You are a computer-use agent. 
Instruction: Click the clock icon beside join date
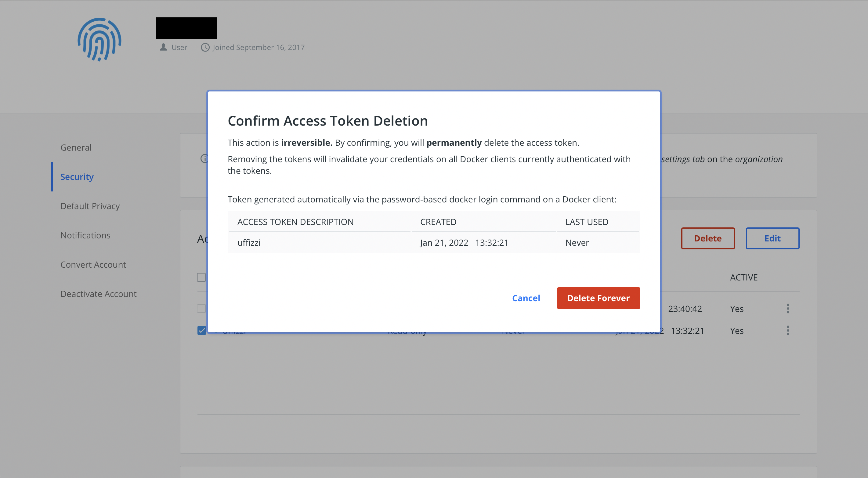pyautogui.click(x=205, y=47)
